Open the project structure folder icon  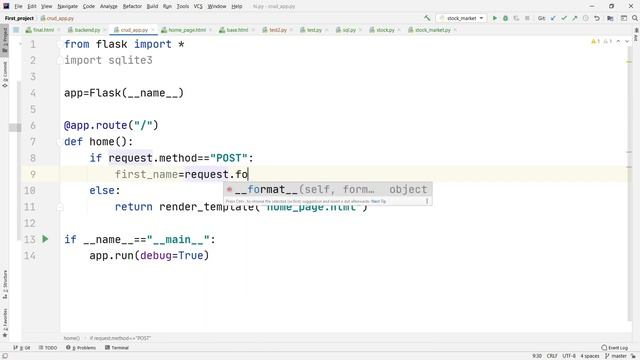point(610,18)
